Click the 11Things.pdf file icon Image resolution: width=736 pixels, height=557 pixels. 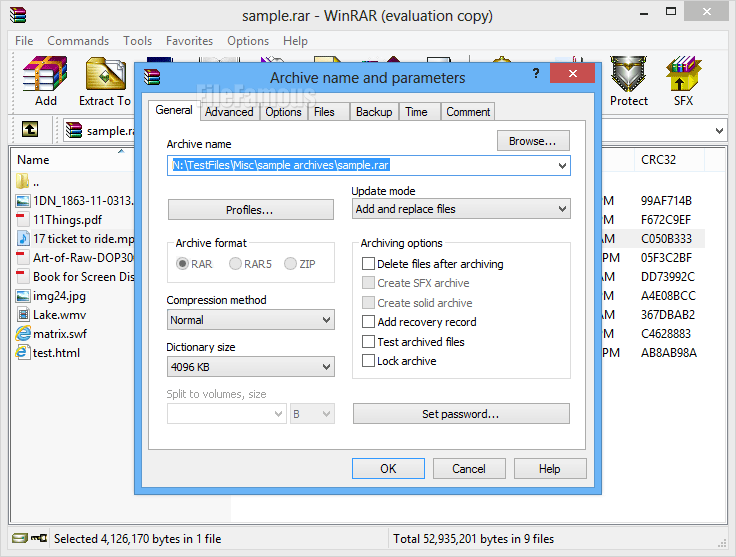pos(22,220)
